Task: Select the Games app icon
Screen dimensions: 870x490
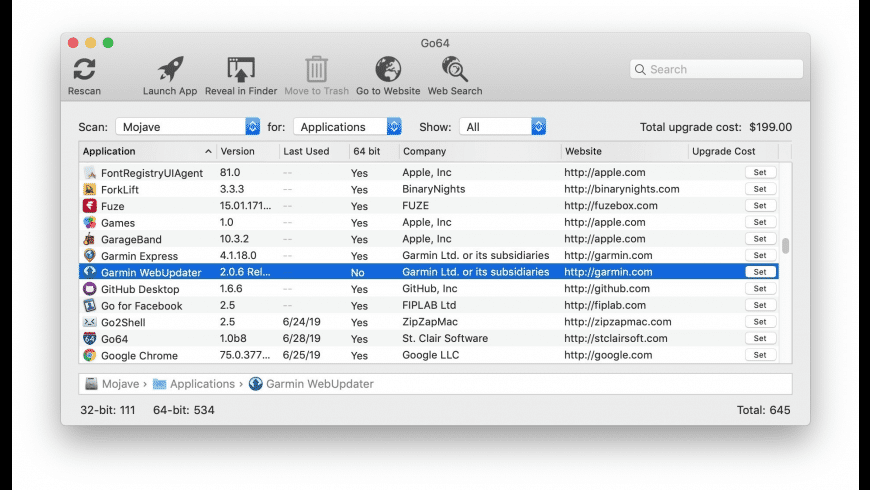Action: tap(89, 223)
